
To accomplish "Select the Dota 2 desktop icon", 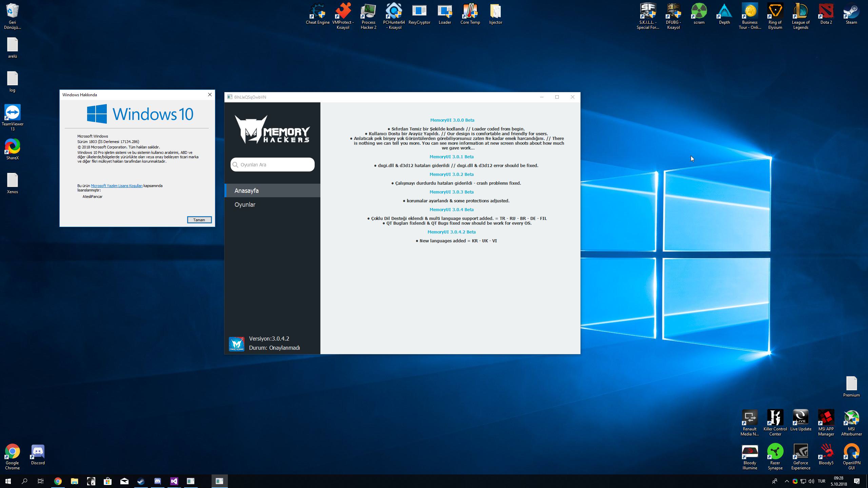I will 826,14.
